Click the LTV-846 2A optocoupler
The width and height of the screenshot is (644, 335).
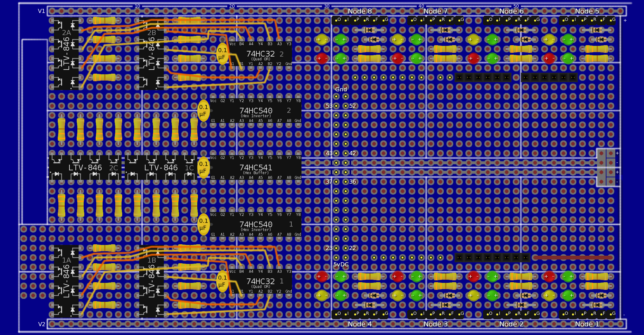click(66, 54)
